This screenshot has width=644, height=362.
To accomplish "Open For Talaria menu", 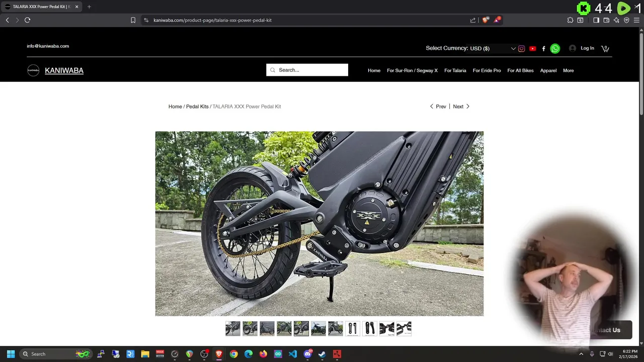I will pos(455,70).
